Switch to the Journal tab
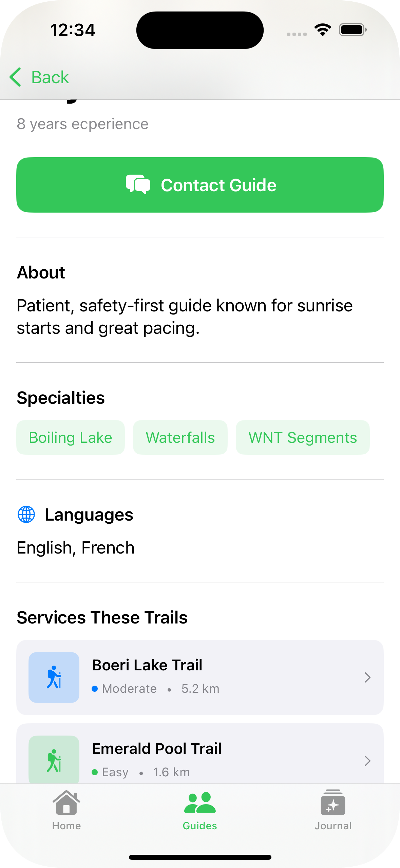400x868 pixels. tap(333, 813)
